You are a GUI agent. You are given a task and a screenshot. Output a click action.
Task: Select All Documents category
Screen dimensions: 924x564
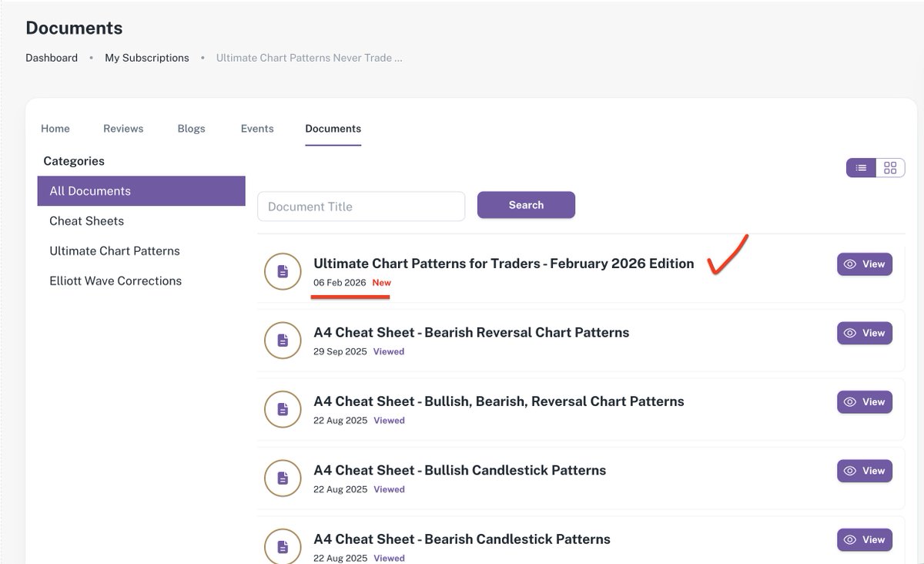(141, 191)
